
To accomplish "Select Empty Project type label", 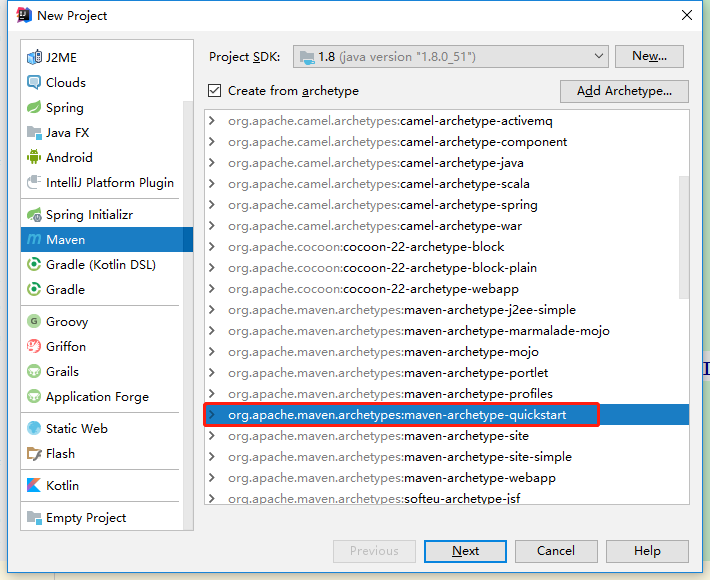I will click(86, 518).
